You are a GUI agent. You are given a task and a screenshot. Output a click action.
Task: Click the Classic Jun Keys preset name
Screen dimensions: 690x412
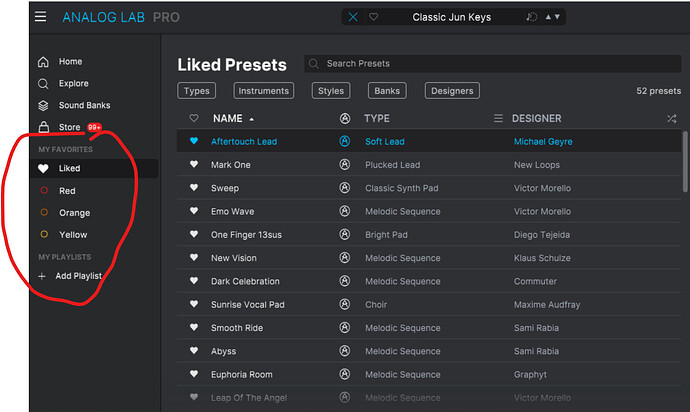451,17
